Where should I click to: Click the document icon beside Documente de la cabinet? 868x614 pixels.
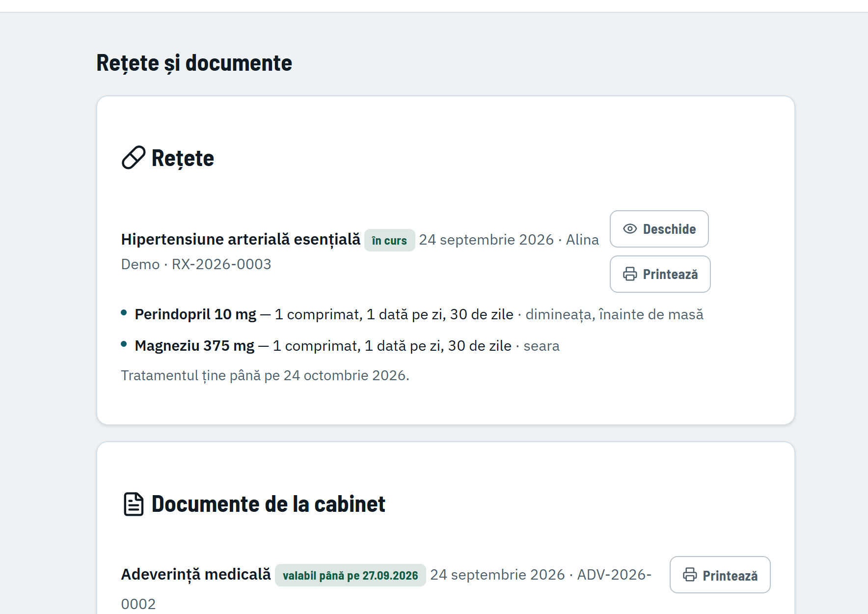click(134, 504)
